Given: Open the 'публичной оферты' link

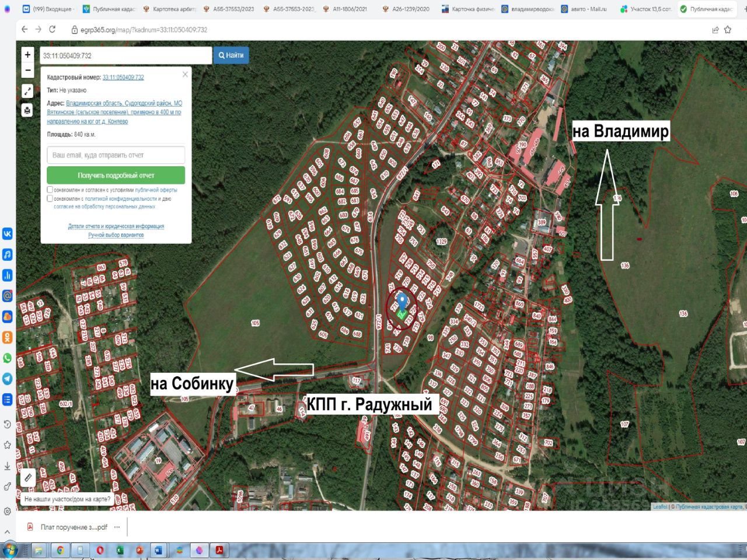Looking at the screenshot, I should click(x=156, y=190).
